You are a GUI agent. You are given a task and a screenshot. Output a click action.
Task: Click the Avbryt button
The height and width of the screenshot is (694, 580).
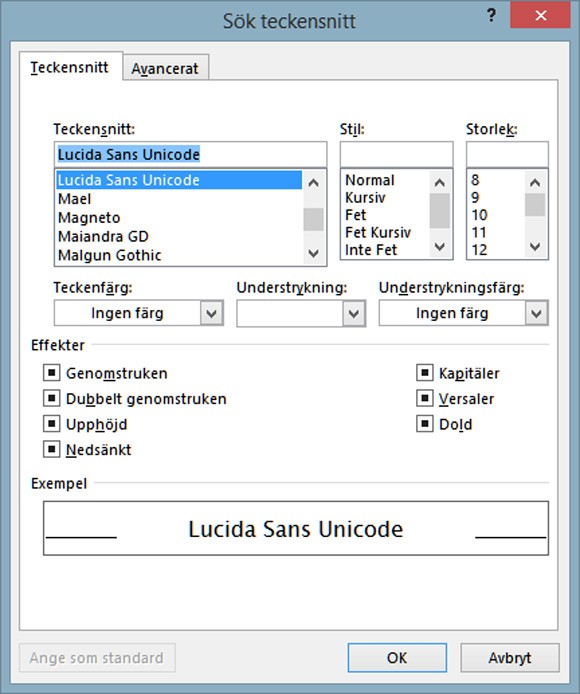[510, 658]
